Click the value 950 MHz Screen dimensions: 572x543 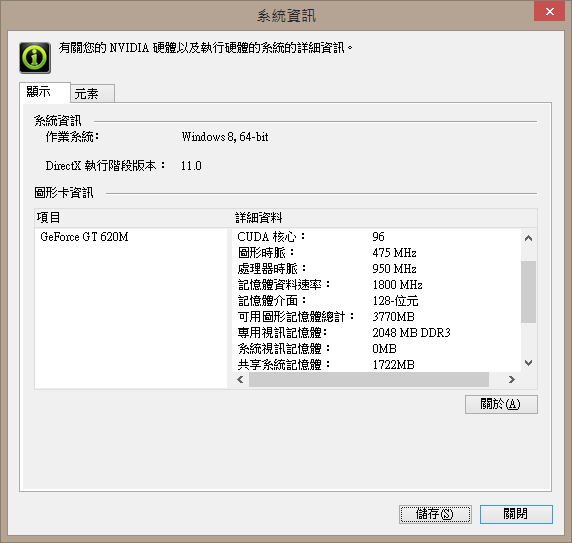click(394, 269)
